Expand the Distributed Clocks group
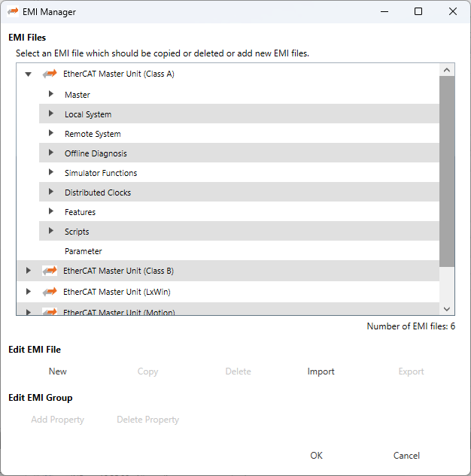The height and width of the screenshot is (476, 471). pos(51,193)
